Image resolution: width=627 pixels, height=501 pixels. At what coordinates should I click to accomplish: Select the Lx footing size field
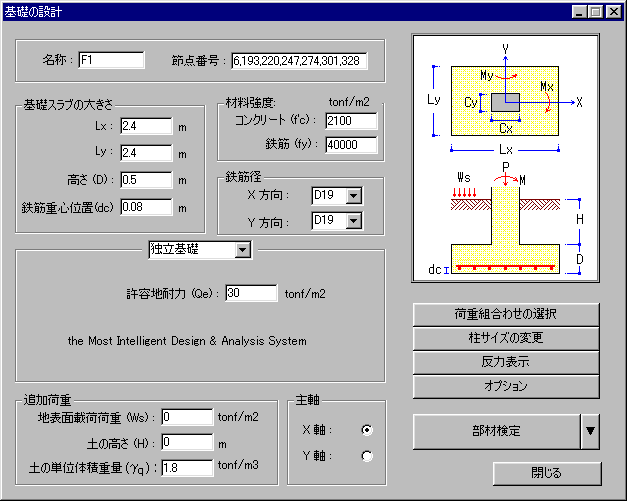click(x=146, y=126)
